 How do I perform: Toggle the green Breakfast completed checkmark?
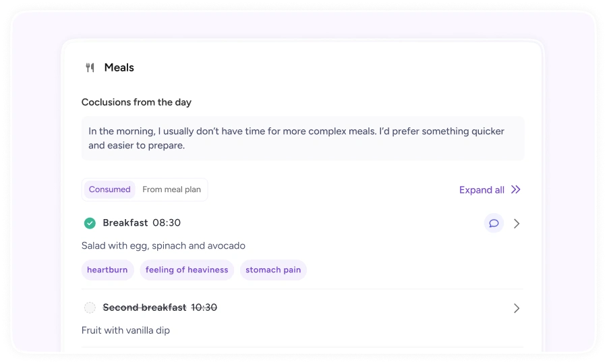(90, 223)
